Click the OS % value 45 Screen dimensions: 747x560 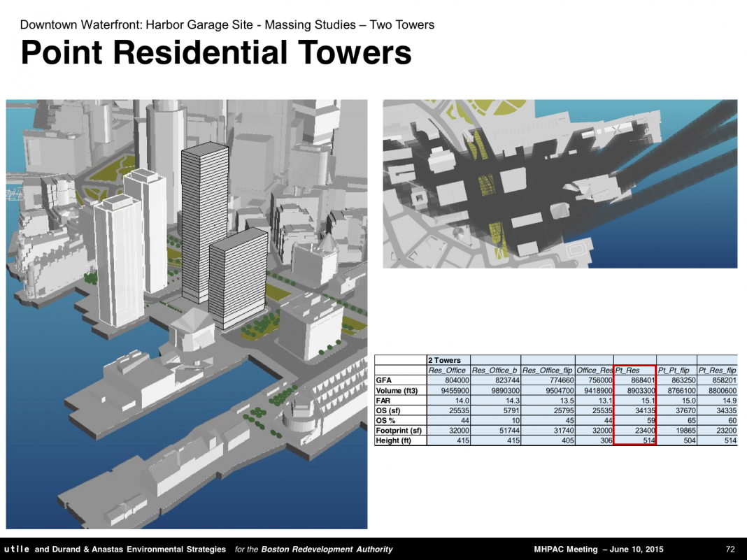pyautogui.click(x=570, y=420)
